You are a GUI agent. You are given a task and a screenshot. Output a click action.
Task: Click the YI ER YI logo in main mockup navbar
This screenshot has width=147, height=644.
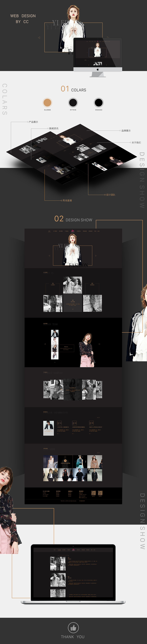73,231
